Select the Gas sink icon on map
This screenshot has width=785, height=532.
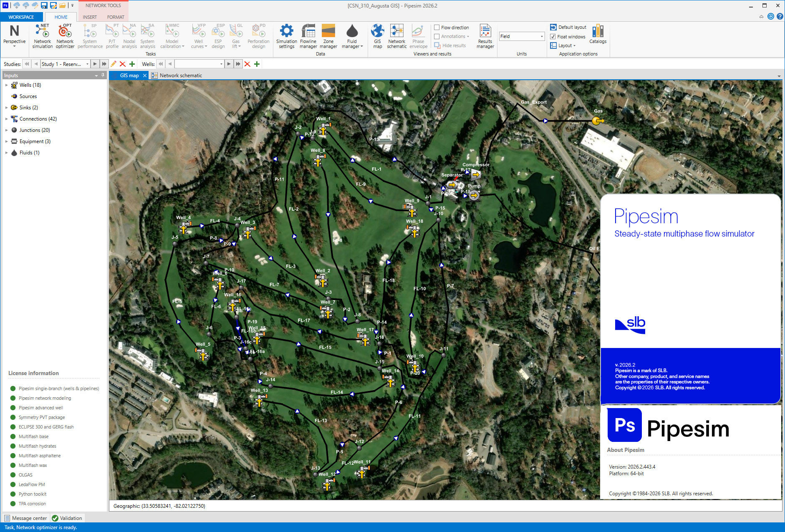click(597, 121)
